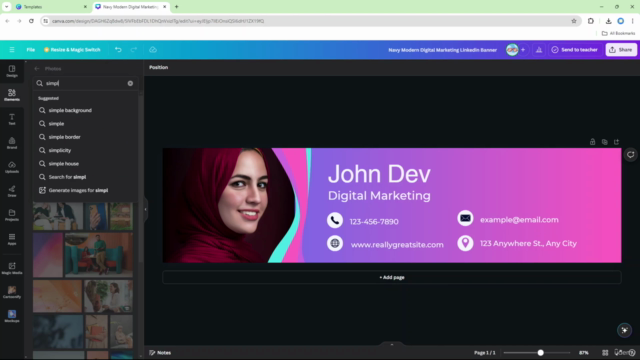Switch to the Templates browser tab
The width and height of the screenshot is (640, 360).
coord(51,7)
